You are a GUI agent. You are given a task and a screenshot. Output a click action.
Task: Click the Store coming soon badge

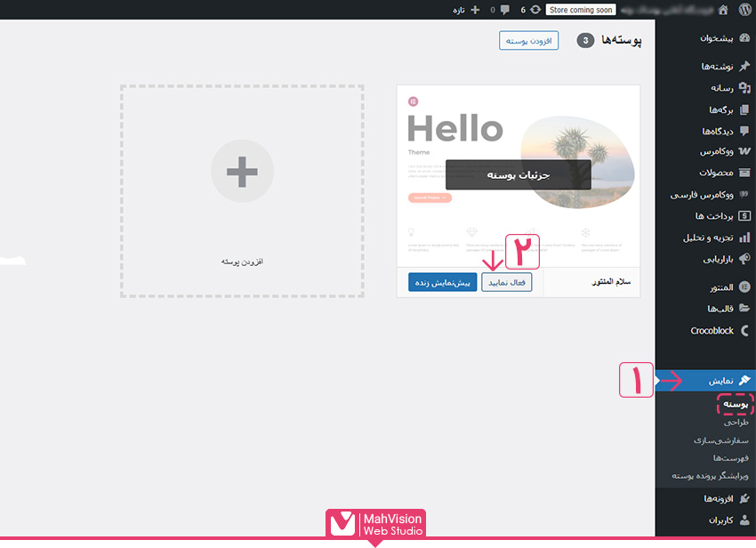tap(582, 10)
